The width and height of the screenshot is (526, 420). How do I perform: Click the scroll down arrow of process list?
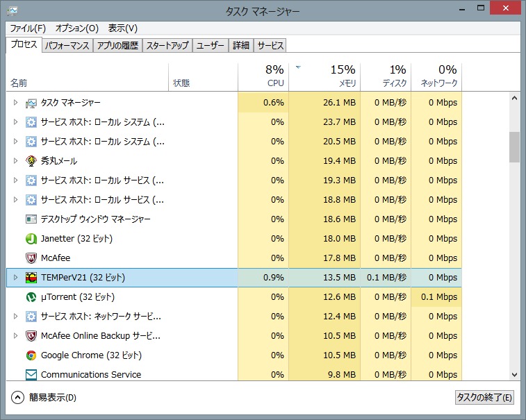coord(514,374)
